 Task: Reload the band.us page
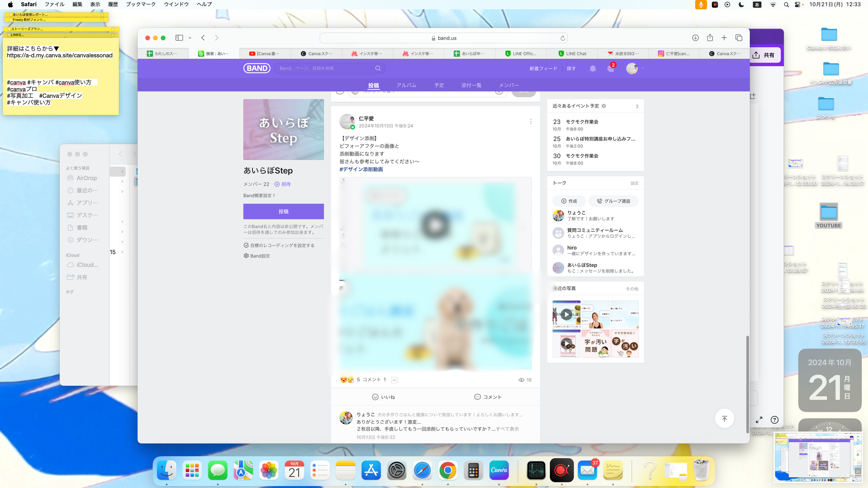point(563,38)
